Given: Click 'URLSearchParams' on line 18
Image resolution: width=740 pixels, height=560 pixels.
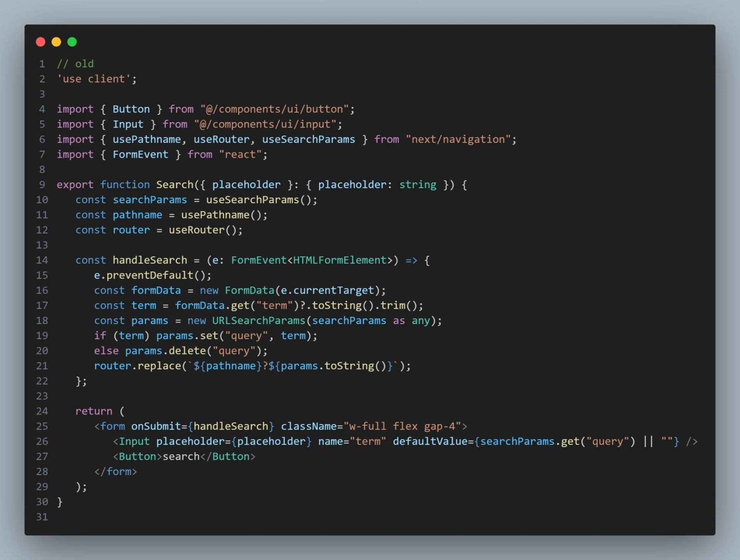Looking at the screenshot, I should click(259, 320).
